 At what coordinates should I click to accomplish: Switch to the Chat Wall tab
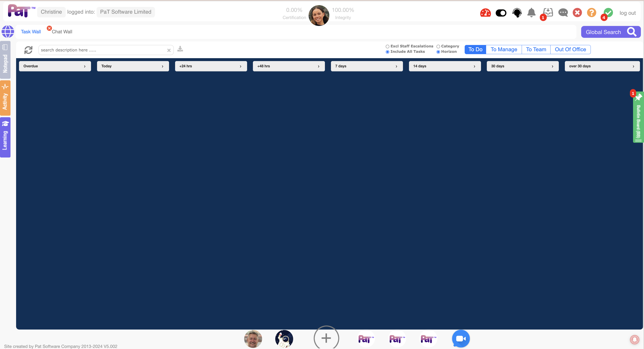(62, 32)
